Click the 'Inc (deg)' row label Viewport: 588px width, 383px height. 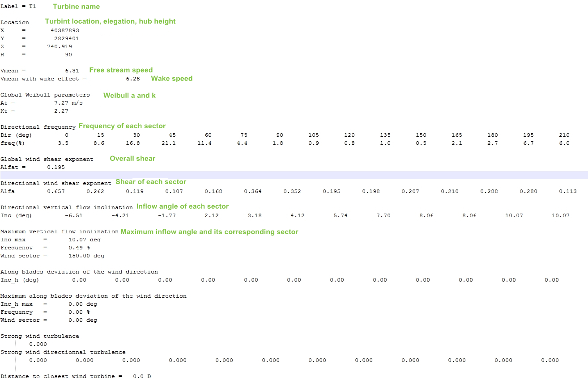17,215
